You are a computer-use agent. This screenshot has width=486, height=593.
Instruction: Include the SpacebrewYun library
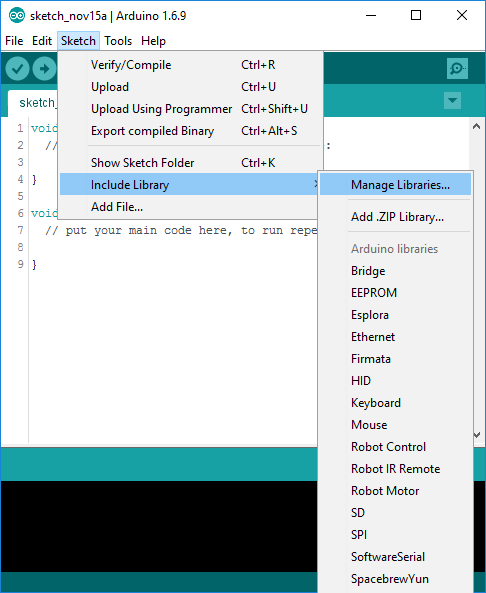[395, 579]
